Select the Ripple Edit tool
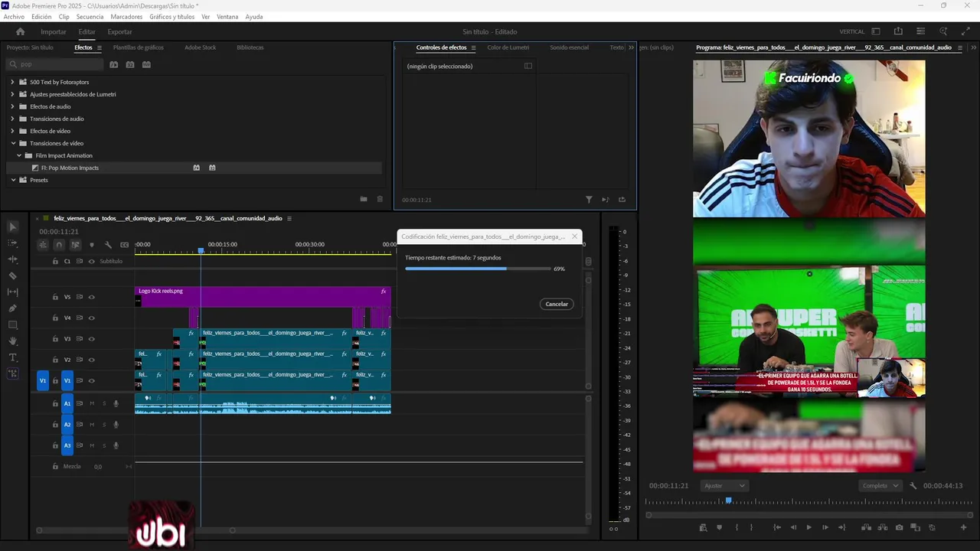The image size is (980, 551). point(12,260)
